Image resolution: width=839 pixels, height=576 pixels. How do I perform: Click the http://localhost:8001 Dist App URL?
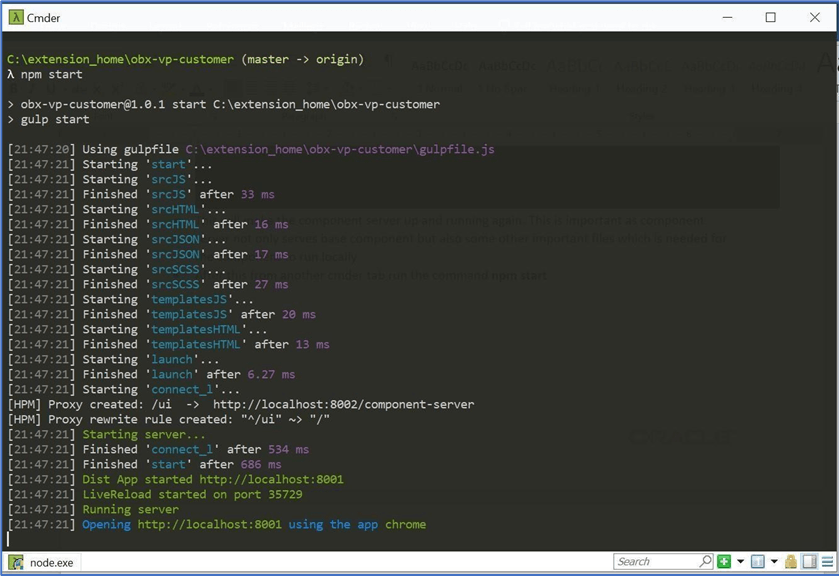pyautogui.click(x=271, y=479)
